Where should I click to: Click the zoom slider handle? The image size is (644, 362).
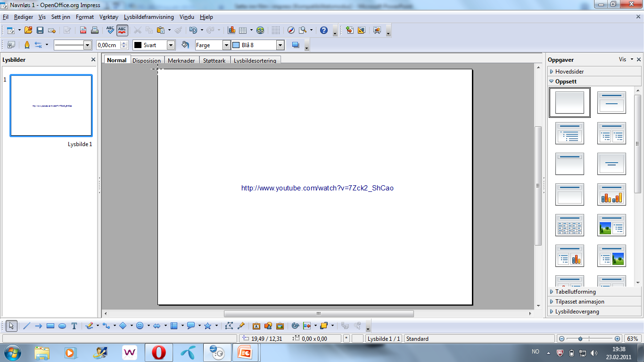click(x=580, y=339)
